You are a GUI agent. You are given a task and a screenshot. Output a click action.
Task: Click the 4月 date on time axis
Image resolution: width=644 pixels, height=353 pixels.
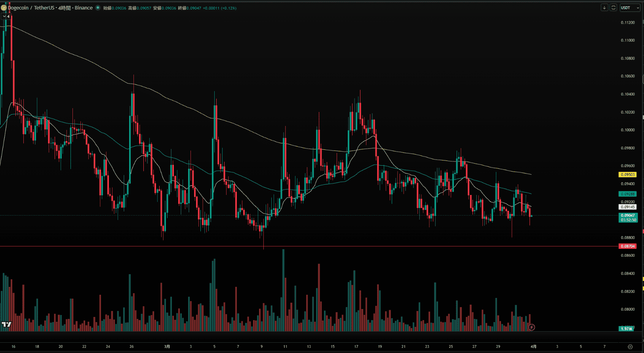(x=533, y=346)
